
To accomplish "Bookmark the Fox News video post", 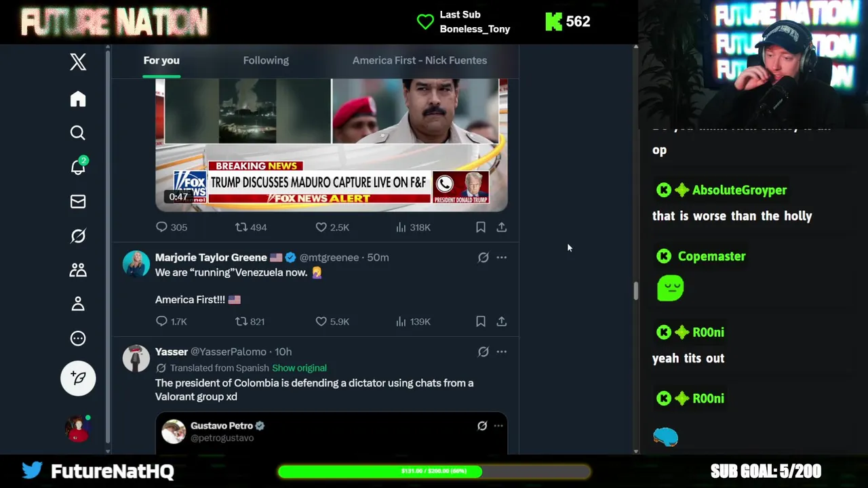I will pos(480,227).
